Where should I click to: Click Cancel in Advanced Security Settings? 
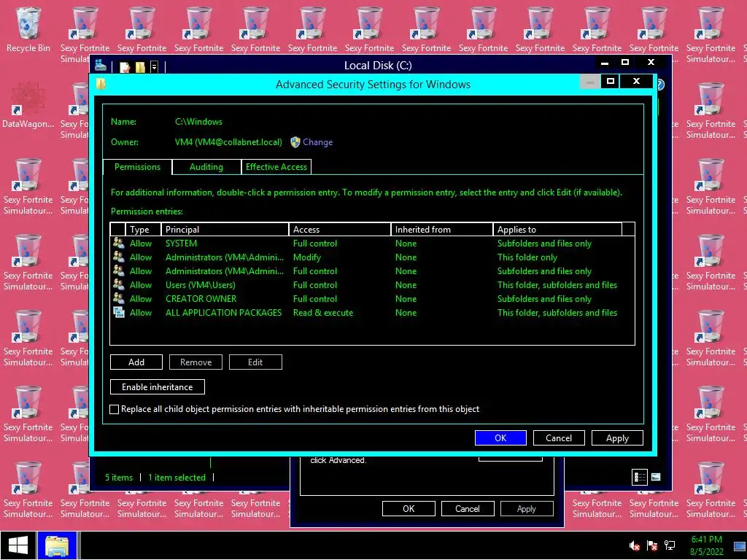coord(559,437)
